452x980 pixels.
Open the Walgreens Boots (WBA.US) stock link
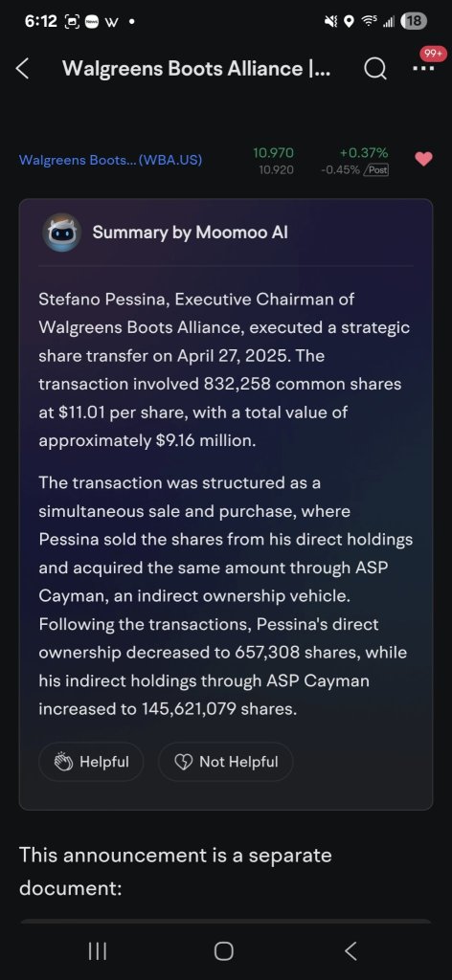111,160
